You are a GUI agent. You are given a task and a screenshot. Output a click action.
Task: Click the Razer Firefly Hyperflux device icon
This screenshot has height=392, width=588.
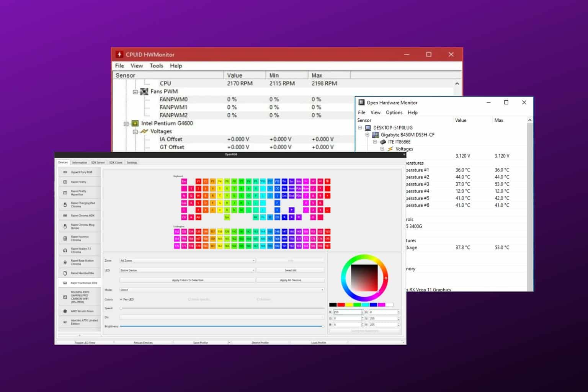pyautogui.click(x=65, y=193)
